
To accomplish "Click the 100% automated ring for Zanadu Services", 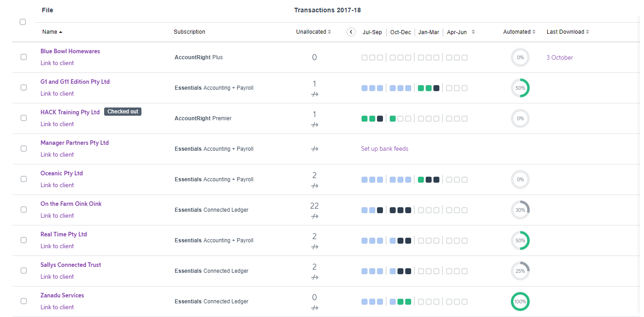I will coord(520,302).
